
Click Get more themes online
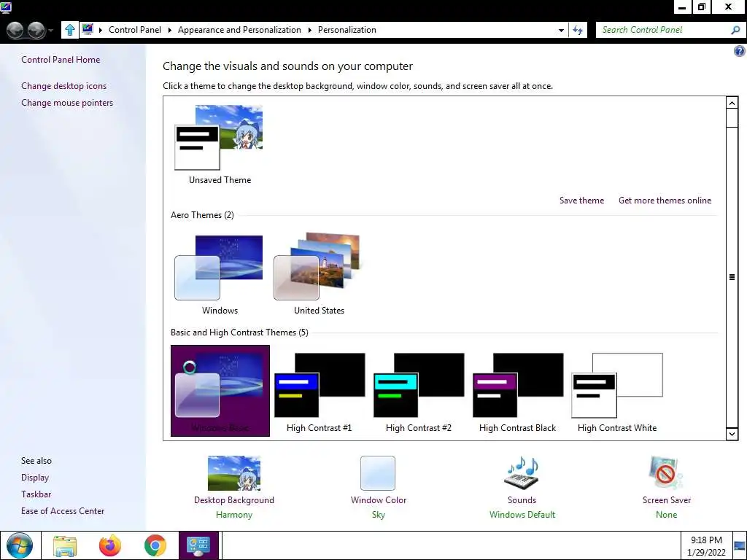tap(665, 200)
